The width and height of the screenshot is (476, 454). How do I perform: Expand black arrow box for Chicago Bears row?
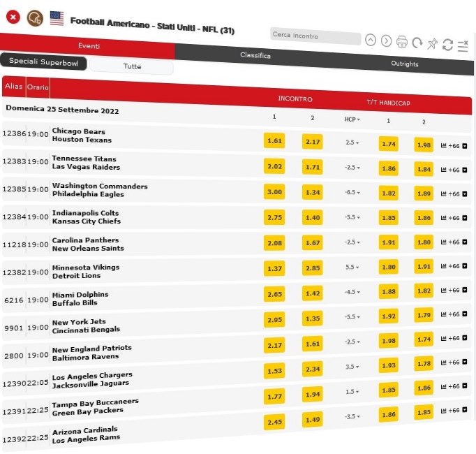point(464,146)
